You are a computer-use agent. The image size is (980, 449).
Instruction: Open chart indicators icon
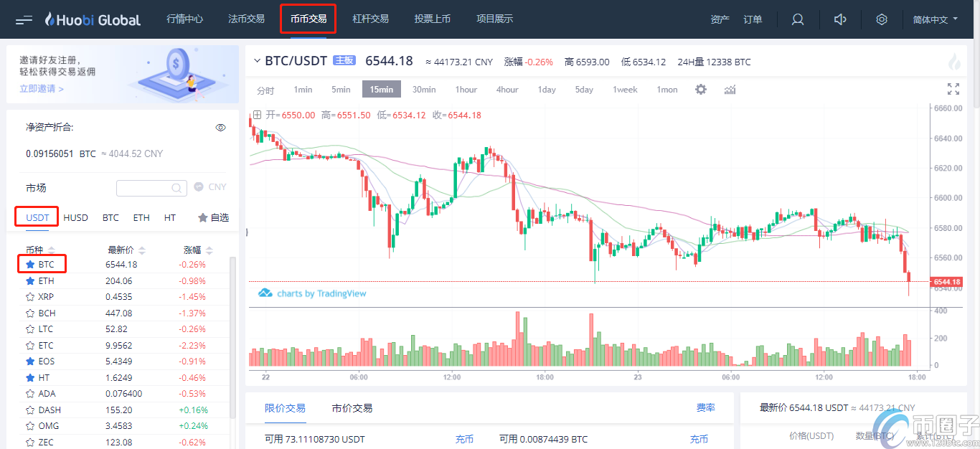pos(730,90)
